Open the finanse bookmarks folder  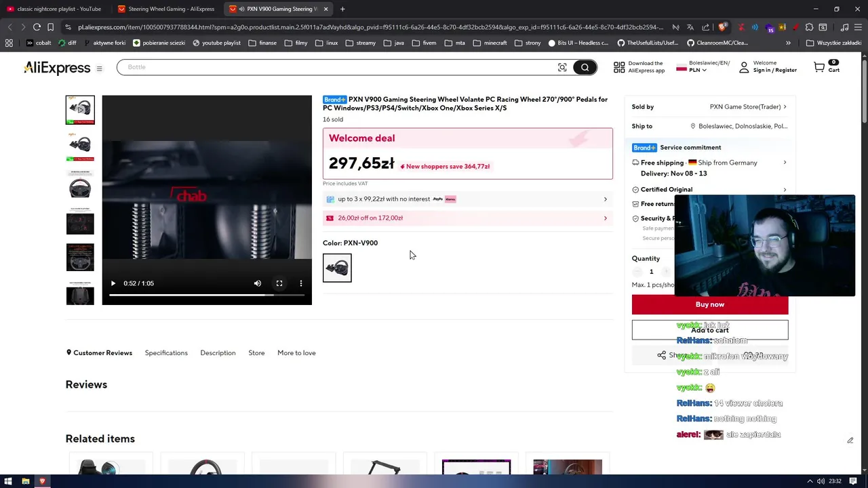(262, 43)
